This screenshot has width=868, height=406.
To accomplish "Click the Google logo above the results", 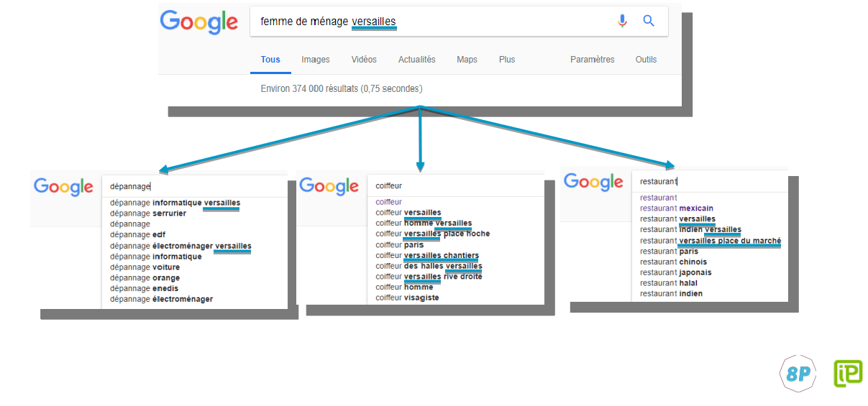I will 199,22.
